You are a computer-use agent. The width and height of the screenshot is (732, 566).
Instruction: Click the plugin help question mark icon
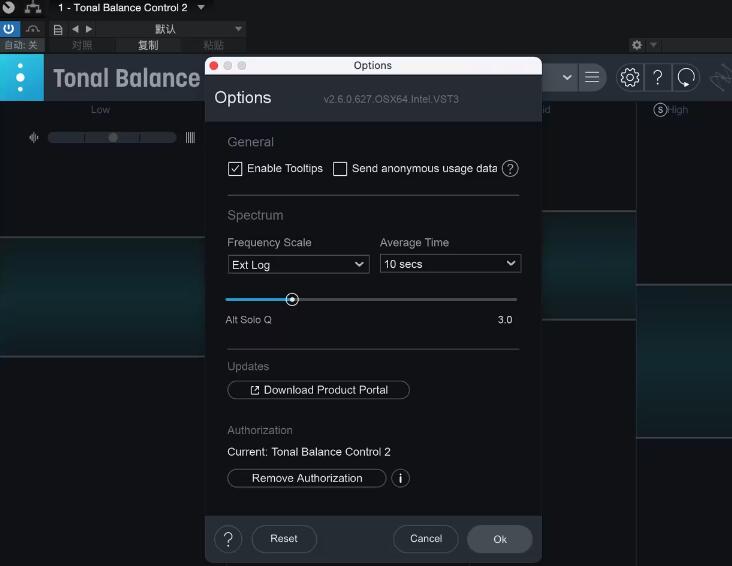[x=658, y=77]
